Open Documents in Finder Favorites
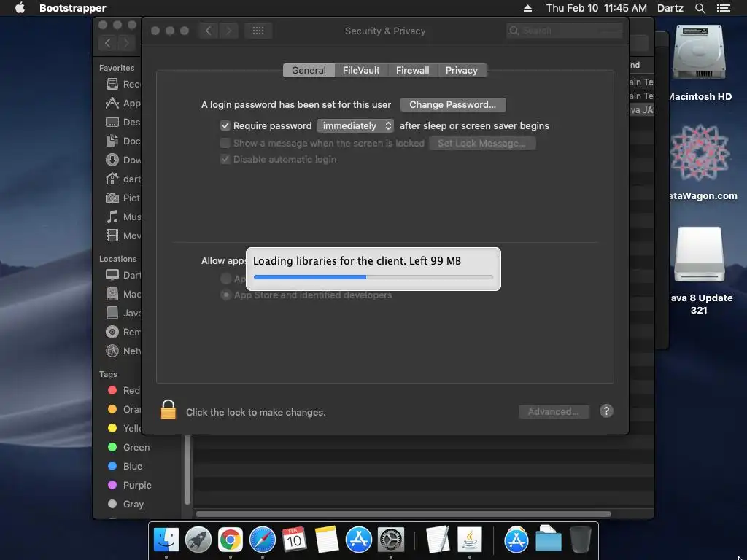Viewport: 747px width, 560px height. (123, 141)
